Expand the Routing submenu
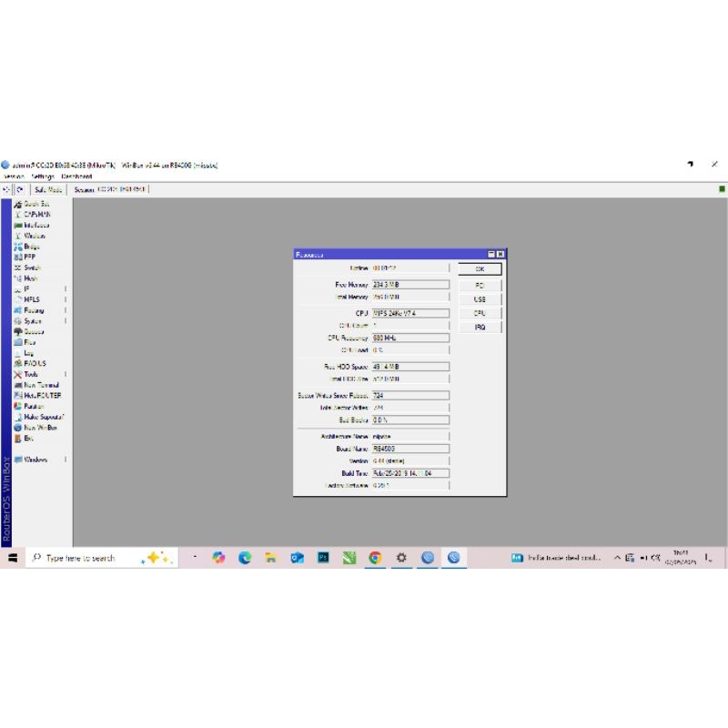 [x=34, y=310]
